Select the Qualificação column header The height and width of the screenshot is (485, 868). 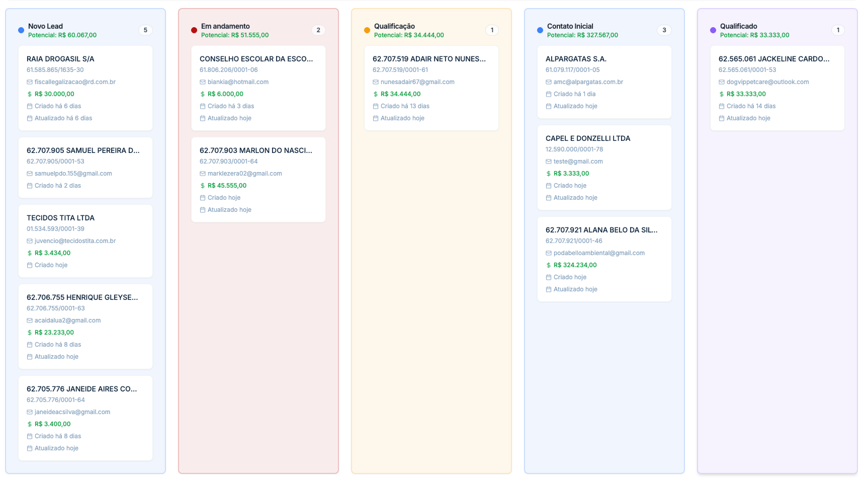point(394,26)
